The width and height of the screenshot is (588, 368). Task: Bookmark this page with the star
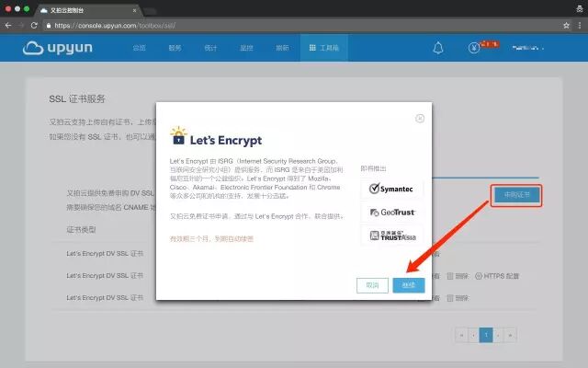[566, 26]
